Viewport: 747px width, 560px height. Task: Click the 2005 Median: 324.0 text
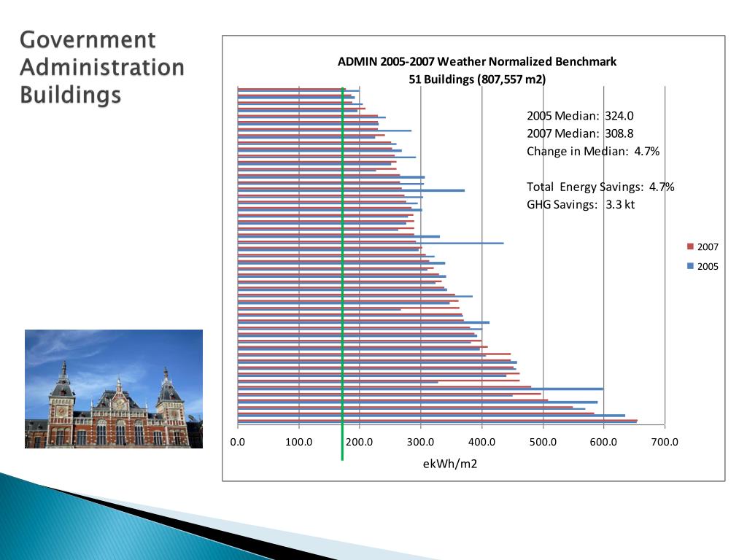(x=580, y=116)
